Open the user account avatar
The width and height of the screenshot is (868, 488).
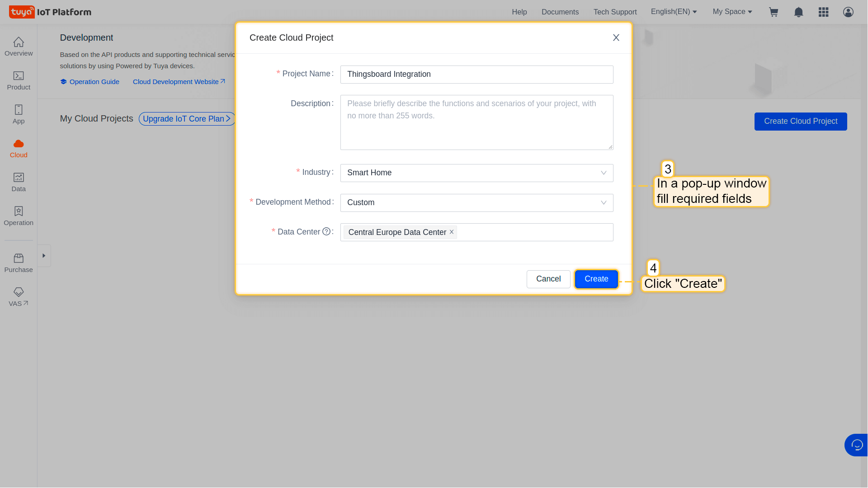click(848, 12)
